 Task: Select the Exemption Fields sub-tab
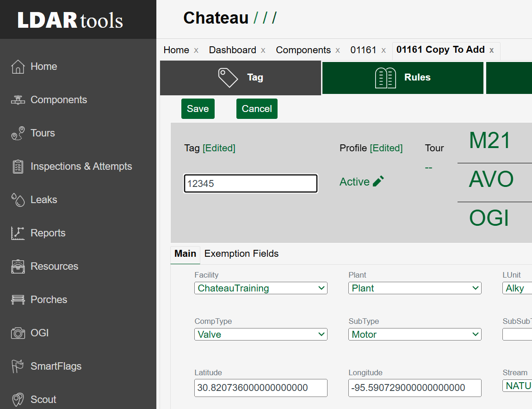click(x=241, y=254)
